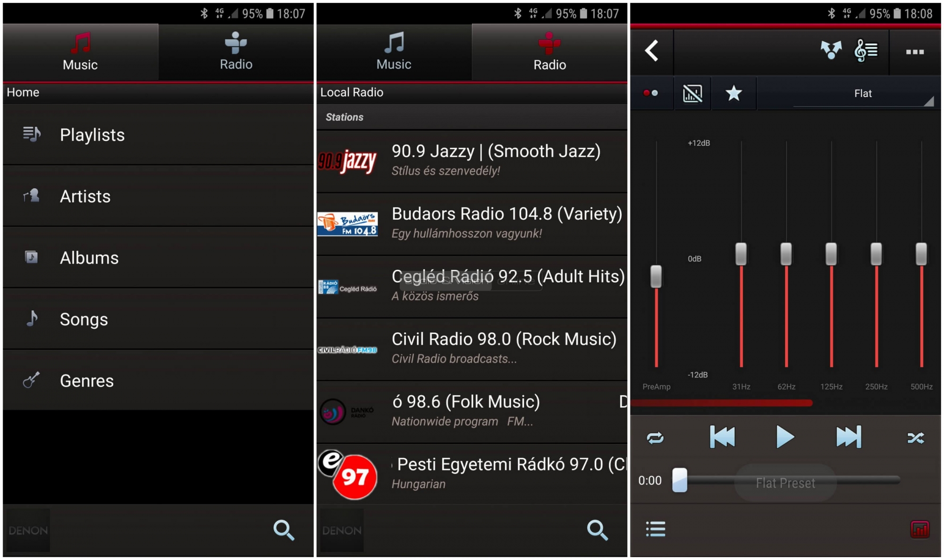
Task: Tap the speaker crossfade icon
Action: point(831,50)
